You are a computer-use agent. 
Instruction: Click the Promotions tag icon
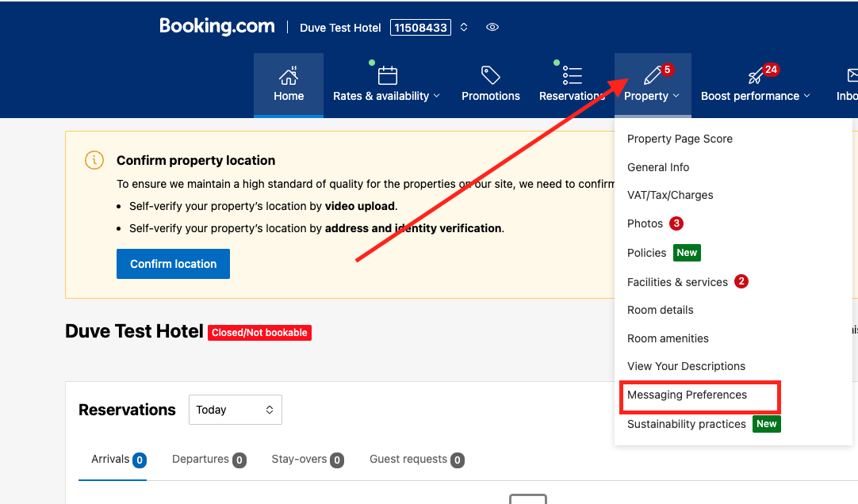(x=490, y=75)
